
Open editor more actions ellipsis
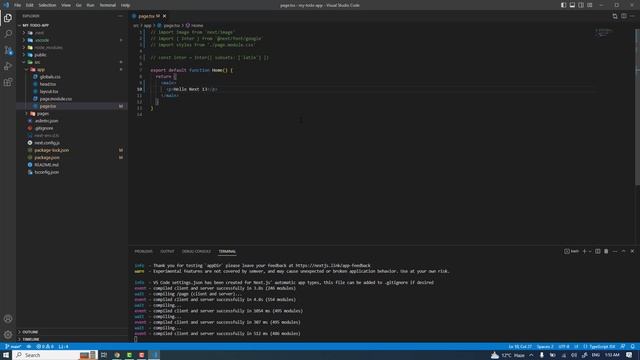(632, 16)
